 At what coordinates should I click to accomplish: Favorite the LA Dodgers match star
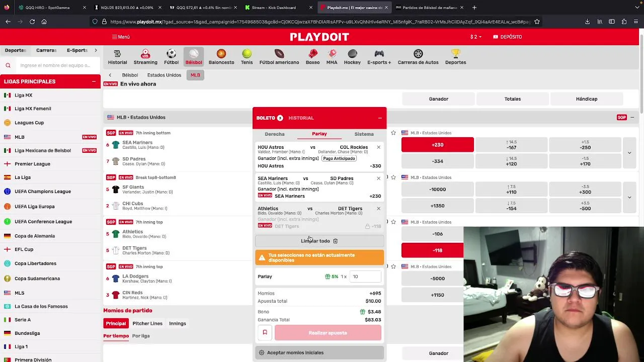click(x=393, y=266)
